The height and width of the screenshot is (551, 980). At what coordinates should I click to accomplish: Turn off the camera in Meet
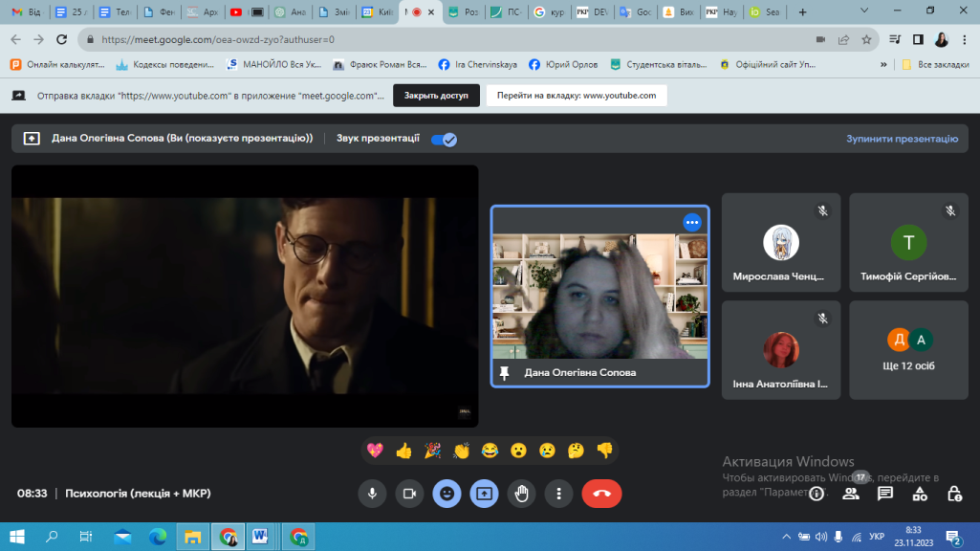click(x=409, y=494)
